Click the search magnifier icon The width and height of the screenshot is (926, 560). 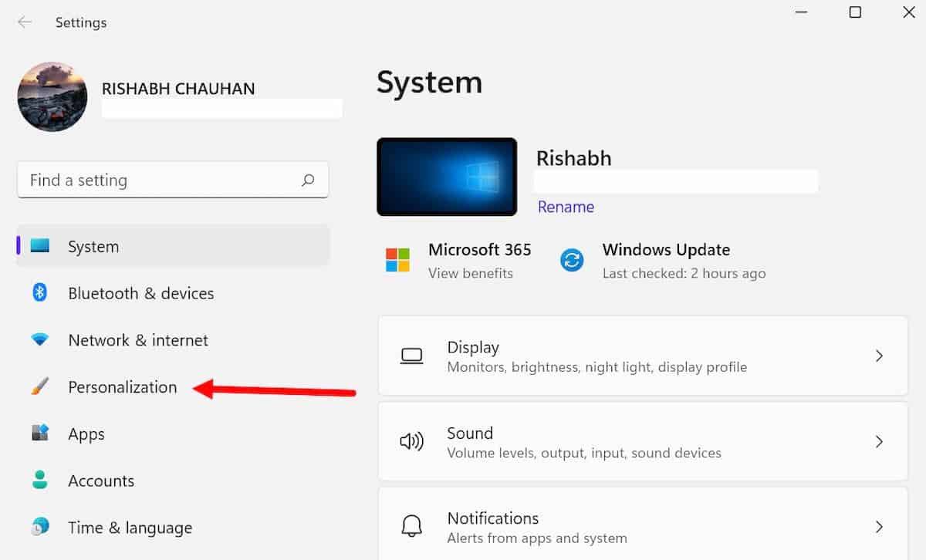click(x=308, y=180)
